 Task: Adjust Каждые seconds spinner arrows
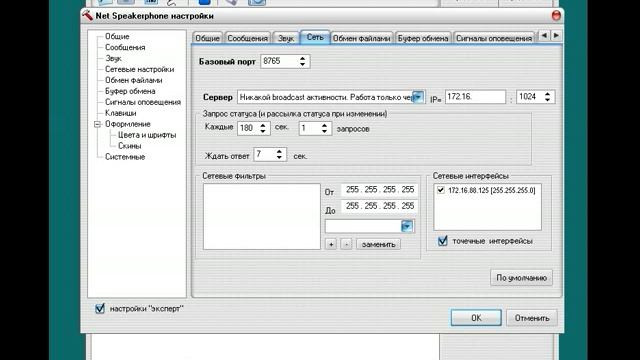pyautogui.click(x=263, y=128)
